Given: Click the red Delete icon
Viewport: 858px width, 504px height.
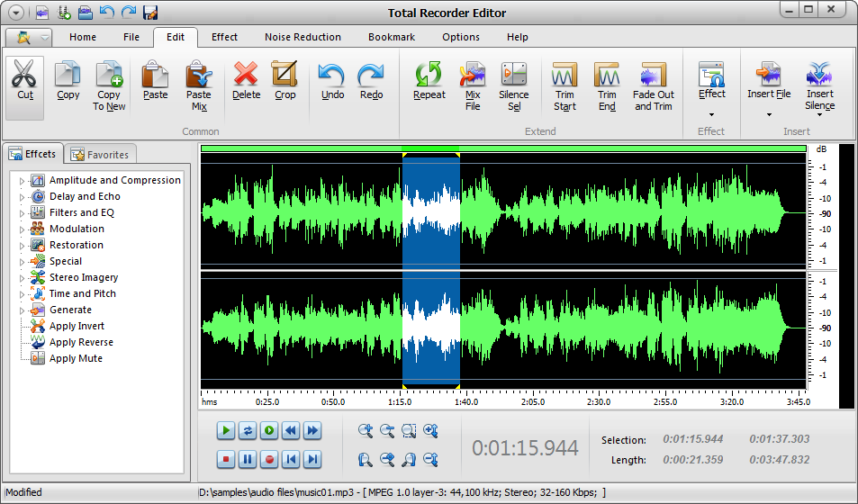Looking at the screenshot, I should point(246,74).
